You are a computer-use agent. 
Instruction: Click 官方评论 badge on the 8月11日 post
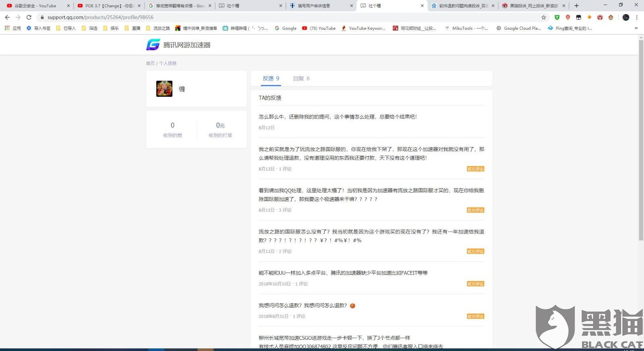(x=475, y=251)
